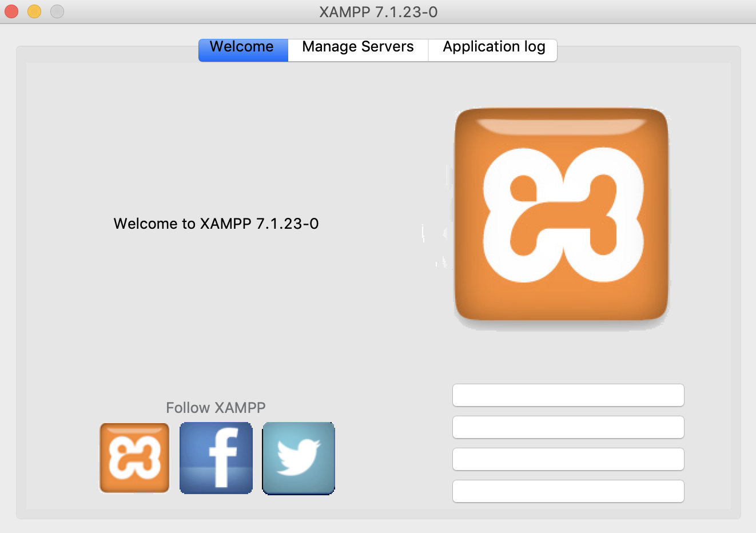Select the Welcome tab

point(243,47)
